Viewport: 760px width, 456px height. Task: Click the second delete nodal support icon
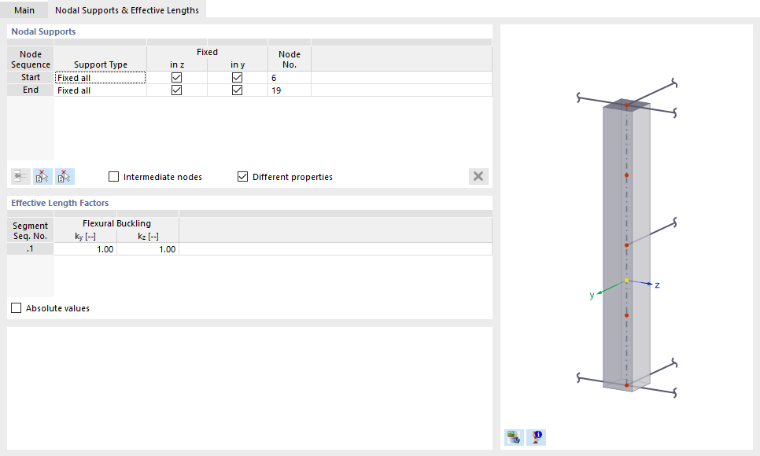click(x=64, y=176)
